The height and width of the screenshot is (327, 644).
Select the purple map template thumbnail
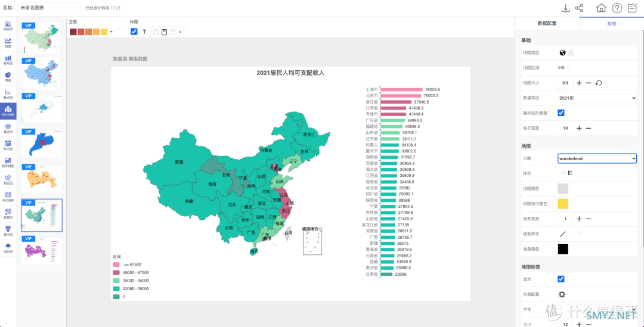(x=42, y=250)
